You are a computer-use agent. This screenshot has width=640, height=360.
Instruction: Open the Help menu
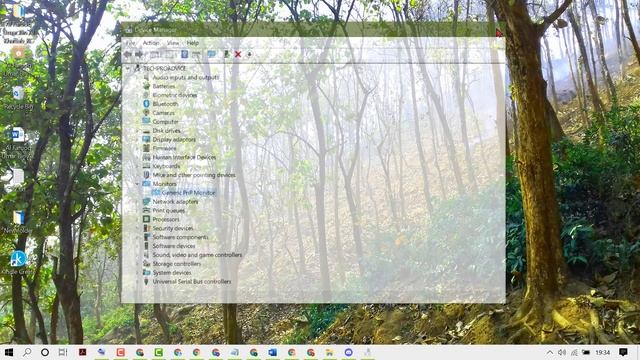[x=193, y=43]
